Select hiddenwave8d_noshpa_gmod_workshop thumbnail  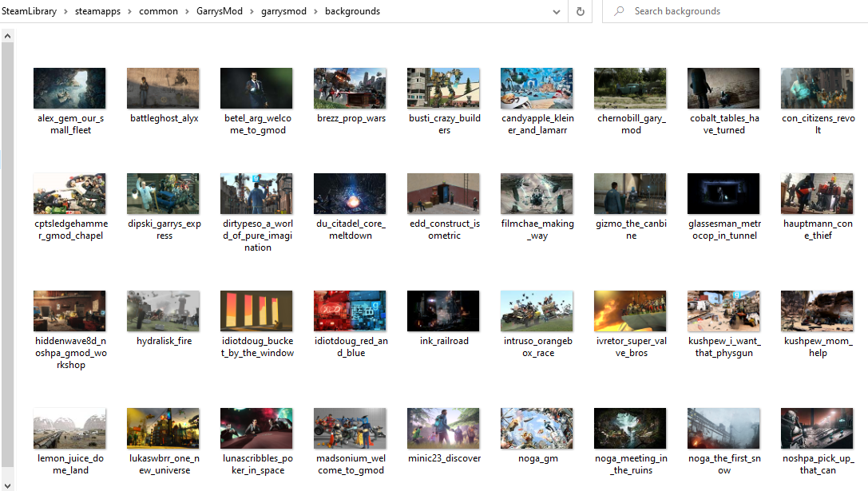[x=69, y=311]
